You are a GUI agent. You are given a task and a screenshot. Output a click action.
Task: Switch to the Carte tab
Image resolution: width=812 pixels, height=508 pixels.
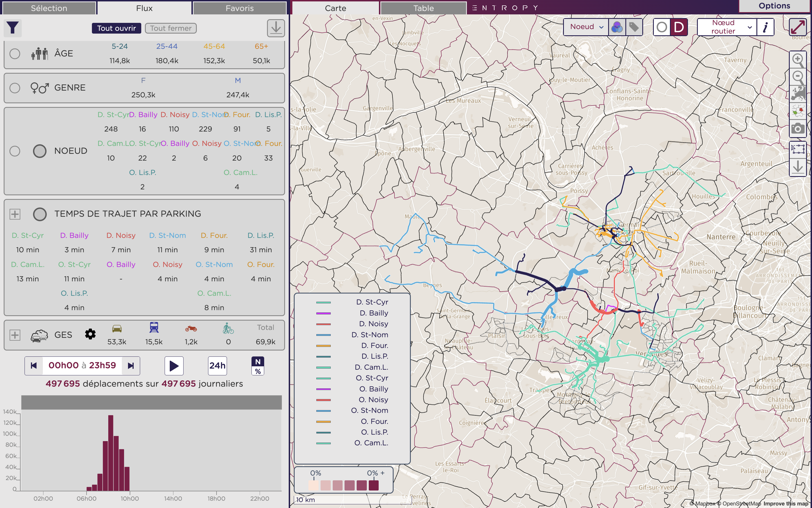335,8
